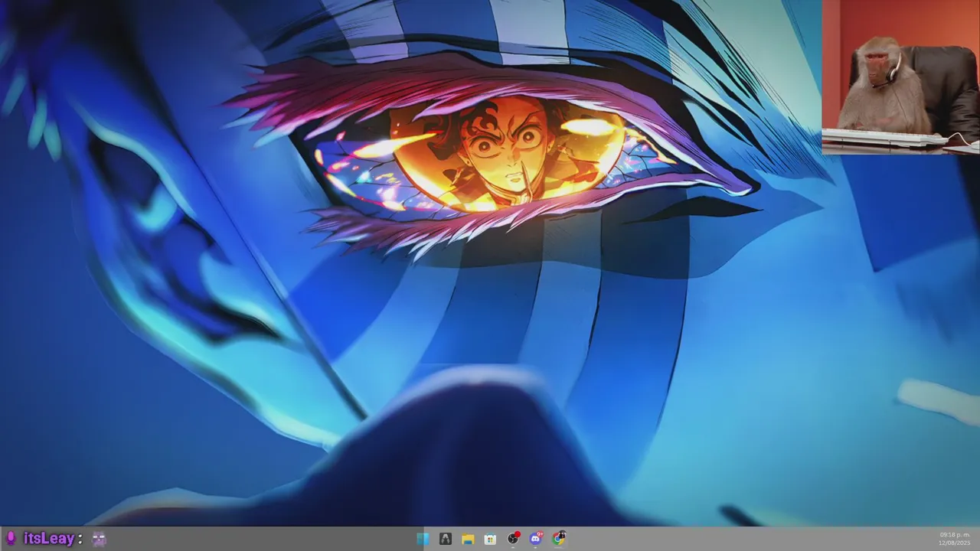Open Discord from the taskbar

[536, 539]
